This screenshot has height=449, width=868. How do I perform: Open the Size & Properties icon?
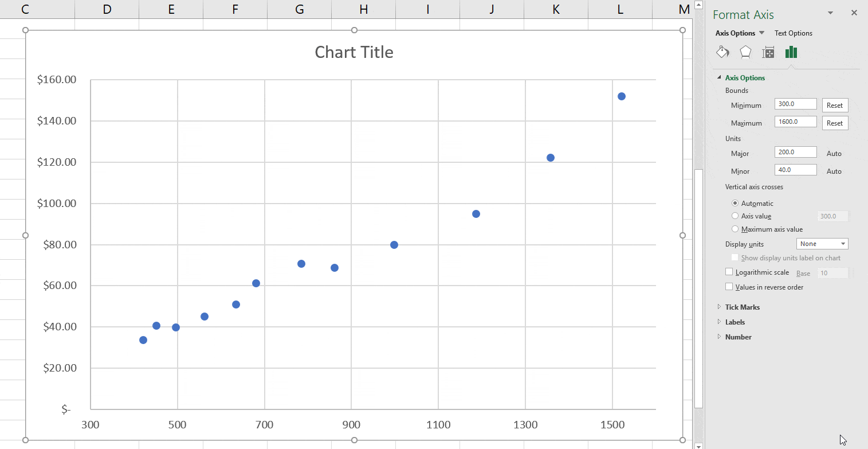coord(768,52)
